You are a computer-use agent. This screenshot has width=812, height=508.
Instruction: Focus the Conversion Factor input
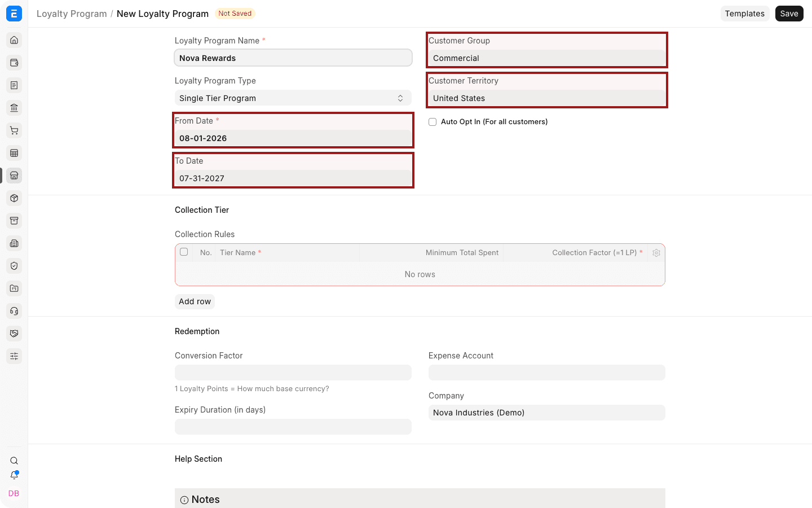coord(293,373)
